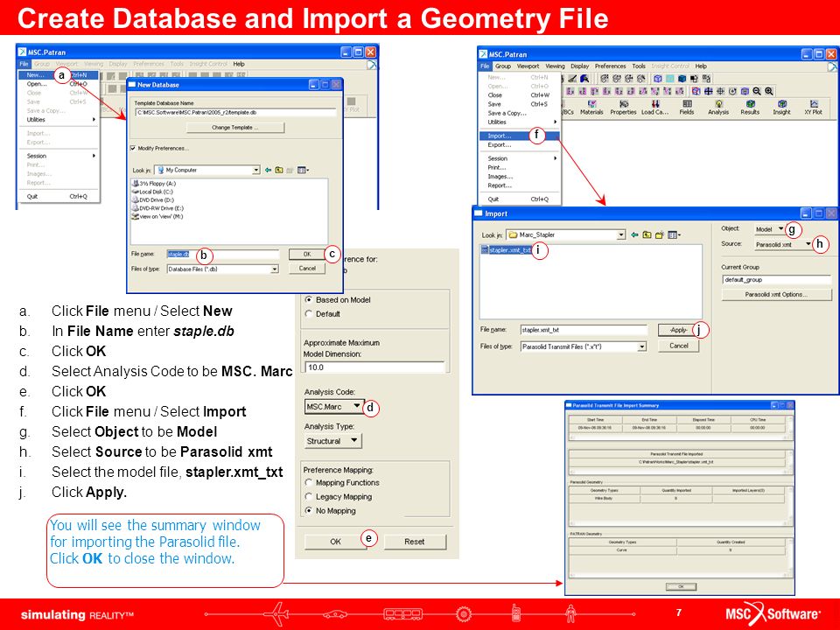Click Approximate Maximum Model Dimension field
Image resolution: width=840 pixels, height=630 pixels.
coord(374,367)
